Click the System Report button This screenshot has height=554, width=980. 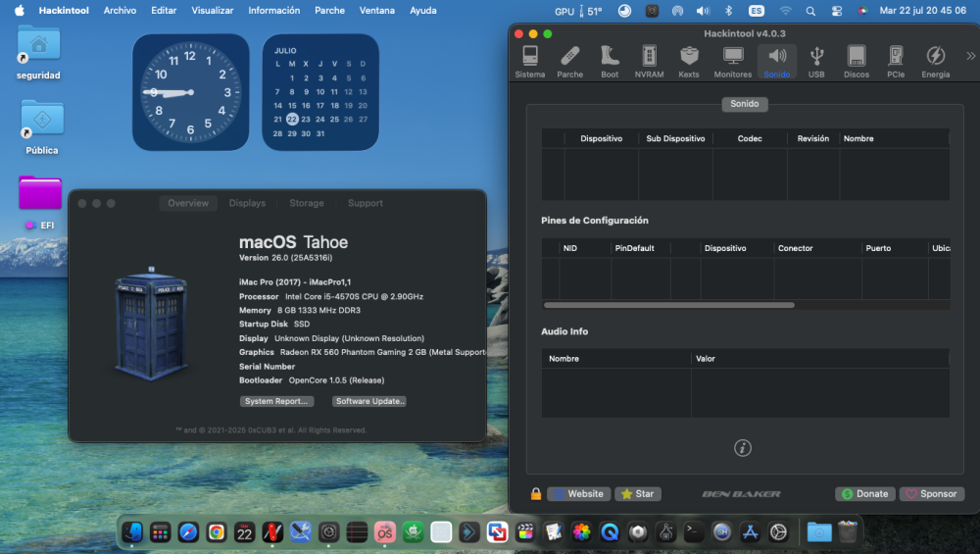[x=276, y=401]
